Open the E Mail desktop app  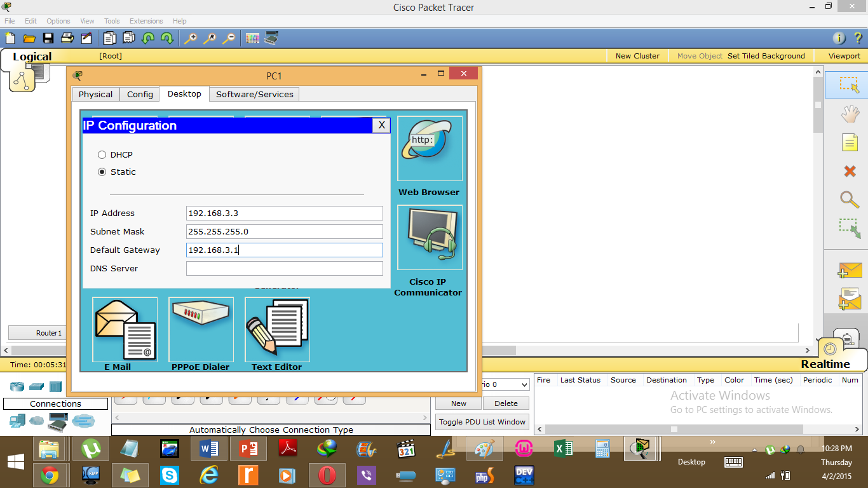(x=125, y=329)
